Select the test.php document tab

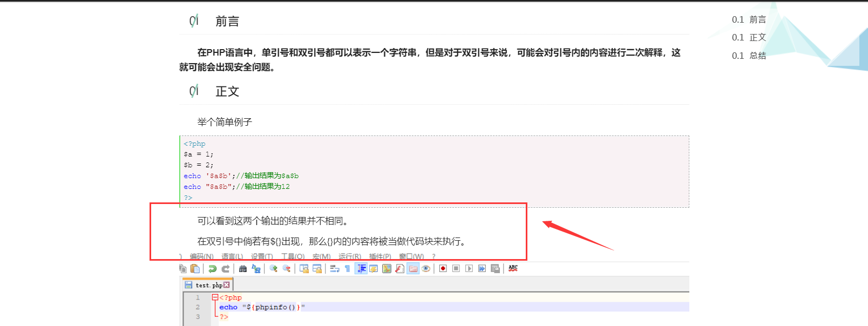(207, 285)
